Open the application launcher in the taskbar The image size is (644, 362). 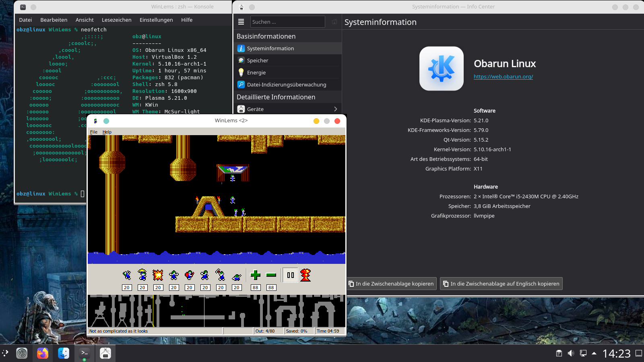click(x=5, y=353)
